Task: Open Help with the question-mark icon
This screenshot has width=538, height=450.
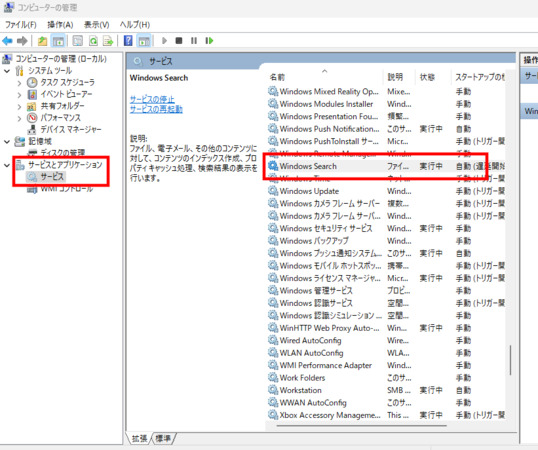Action: (128, 40)
